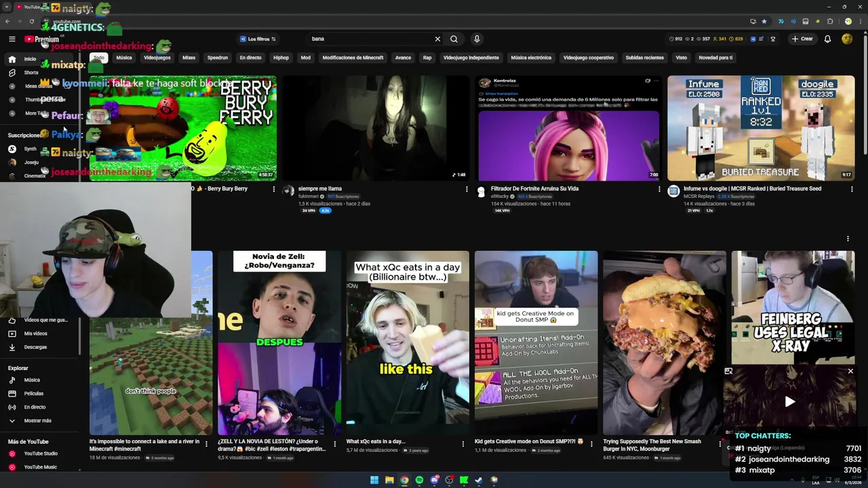868x488 pixels.
Task: Open the notifications bell
Action: point(827,39)
